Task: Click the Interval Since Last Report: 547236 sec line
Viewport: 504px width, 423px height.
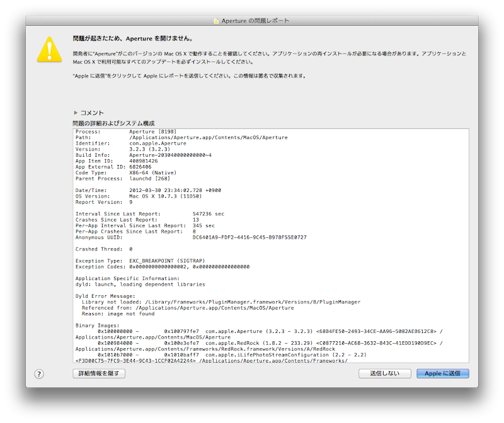Action: (x=150, y=214)
